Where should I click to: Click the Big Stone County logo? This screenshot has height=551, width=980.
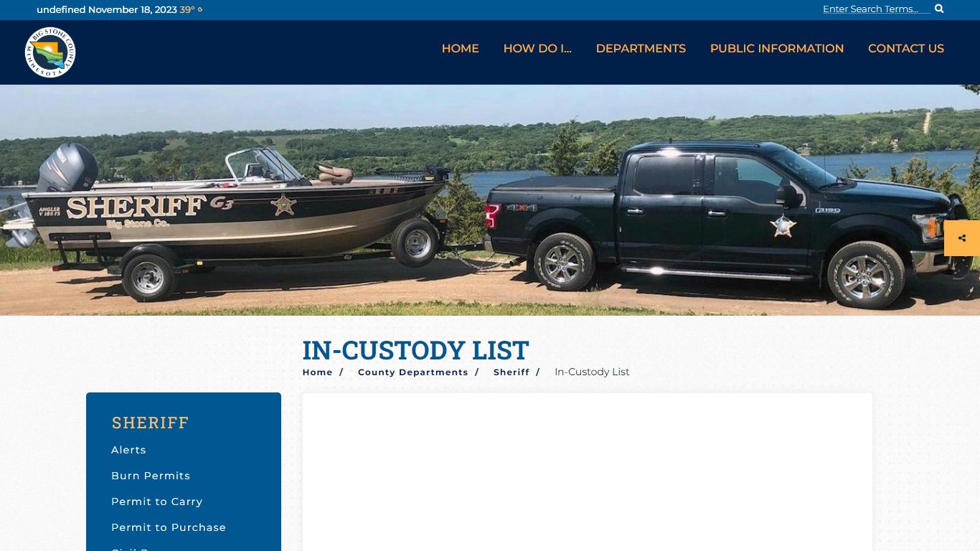point(50,52)
